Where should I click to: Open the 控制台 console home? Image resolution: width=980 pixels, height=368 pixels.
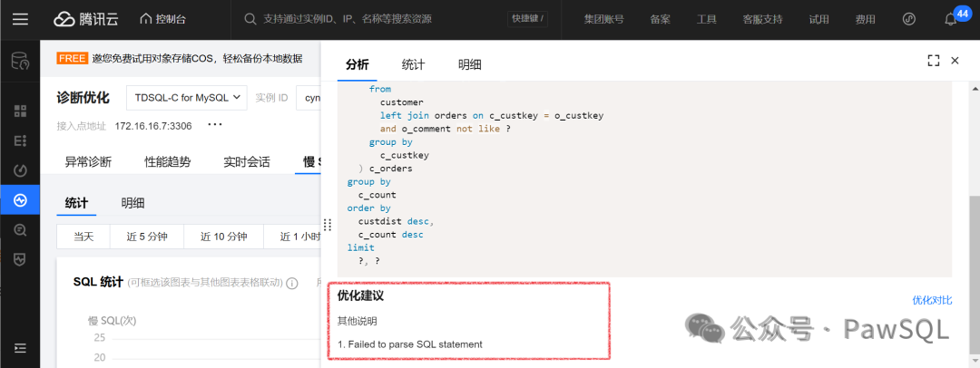162,19
